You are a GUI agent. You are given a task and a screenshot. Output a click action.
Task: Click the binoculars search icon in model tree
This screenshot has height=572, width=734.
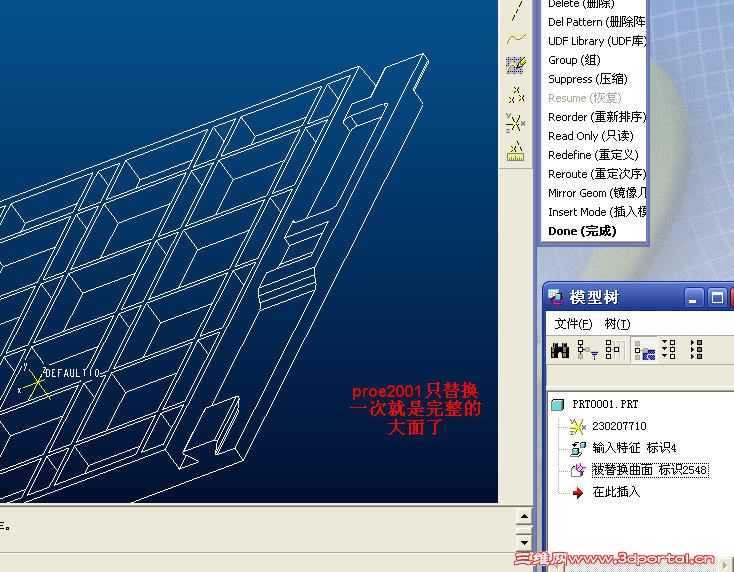[560, 350]
